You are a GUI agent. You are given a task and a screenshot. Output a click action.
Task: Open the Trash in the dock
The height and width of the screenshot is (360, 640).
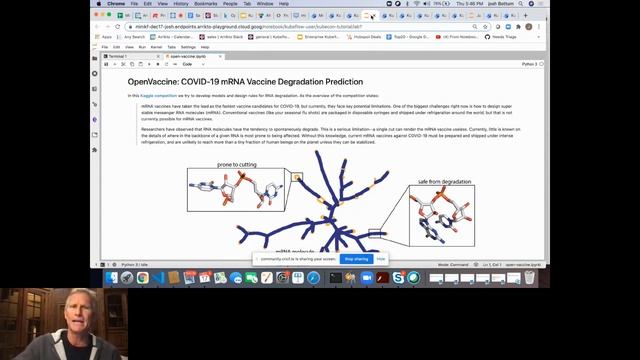pos(529,278)
